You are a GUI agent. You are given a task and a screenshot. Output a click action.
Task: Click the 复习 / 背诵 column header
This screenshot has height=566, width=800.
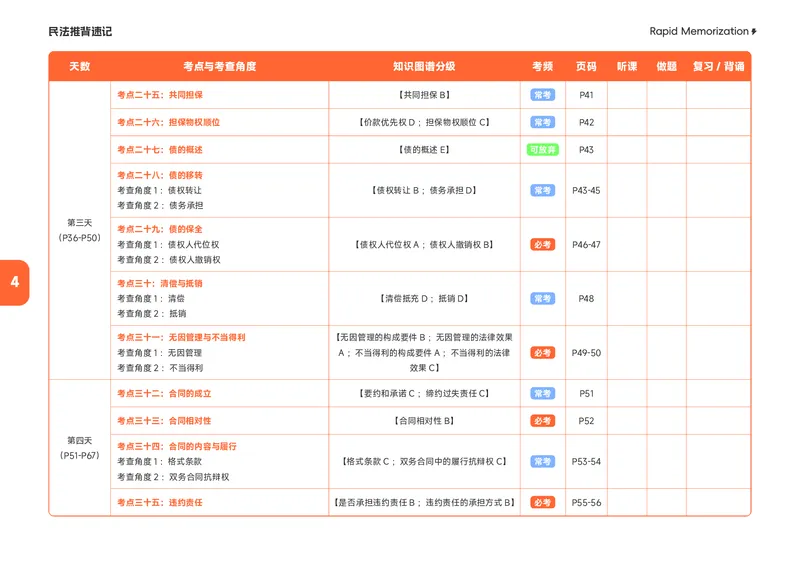(x=718, y=66)
